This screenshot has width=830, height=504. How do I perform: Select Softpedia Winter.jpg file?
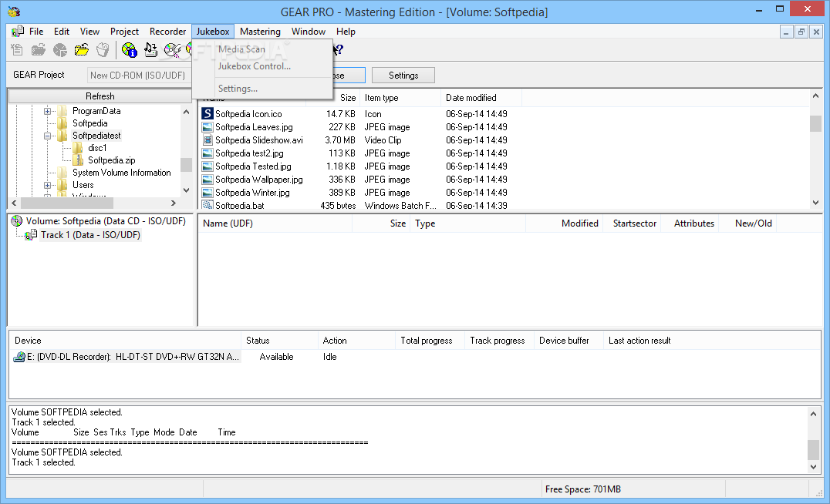click(x=252, y=193)
